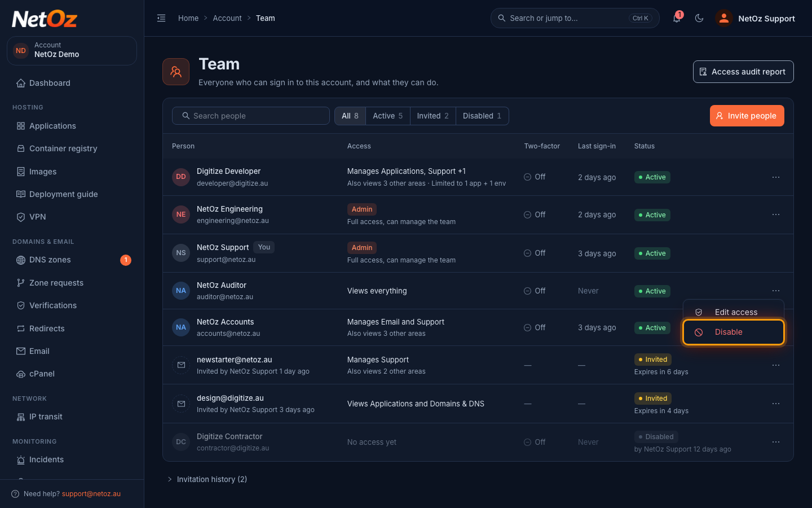Go to Account breadcrumb
The height and width of the screenshot is (508, 812).
point(227,18)
